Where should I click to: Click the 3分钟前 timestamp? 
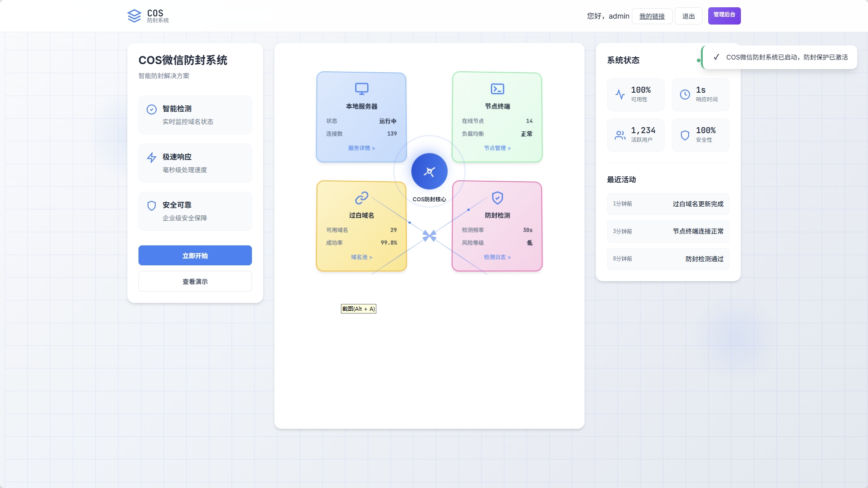pyautogui.click(x=622, y=231)
